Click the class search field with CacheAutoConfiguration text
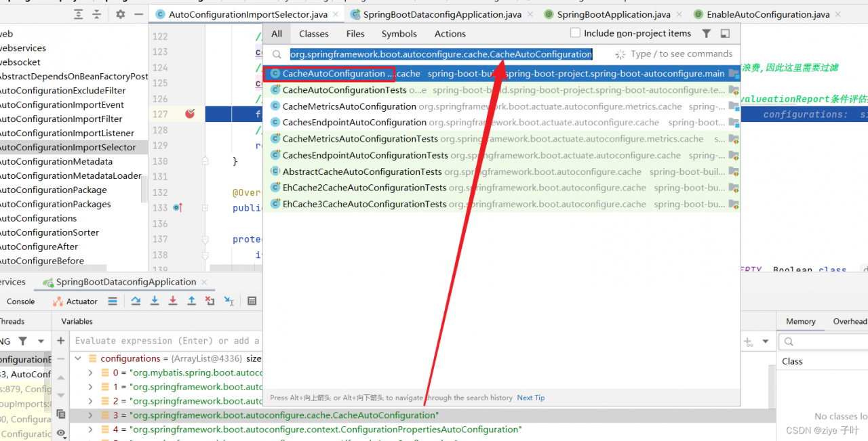The height and width of the screenshot is (441, 868). pyautogui.click(x=441, y=54)
